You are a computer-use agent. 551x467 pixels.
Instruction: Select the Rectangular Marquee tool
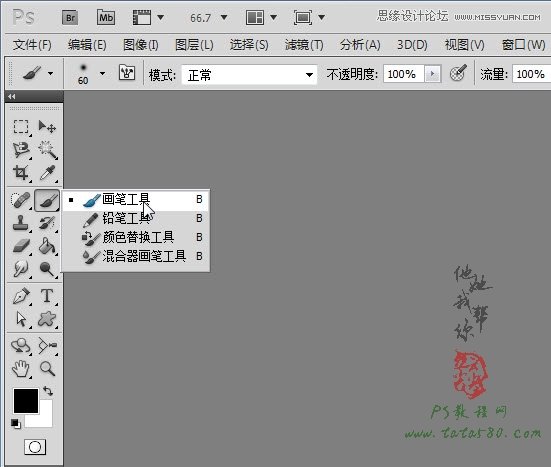(x=21, y=127)
